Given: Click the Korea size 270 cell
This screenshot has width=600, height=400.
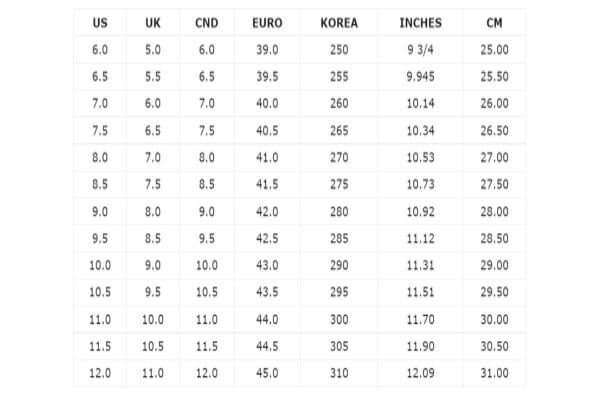Looking at the screenshot, I should [339, 157].
